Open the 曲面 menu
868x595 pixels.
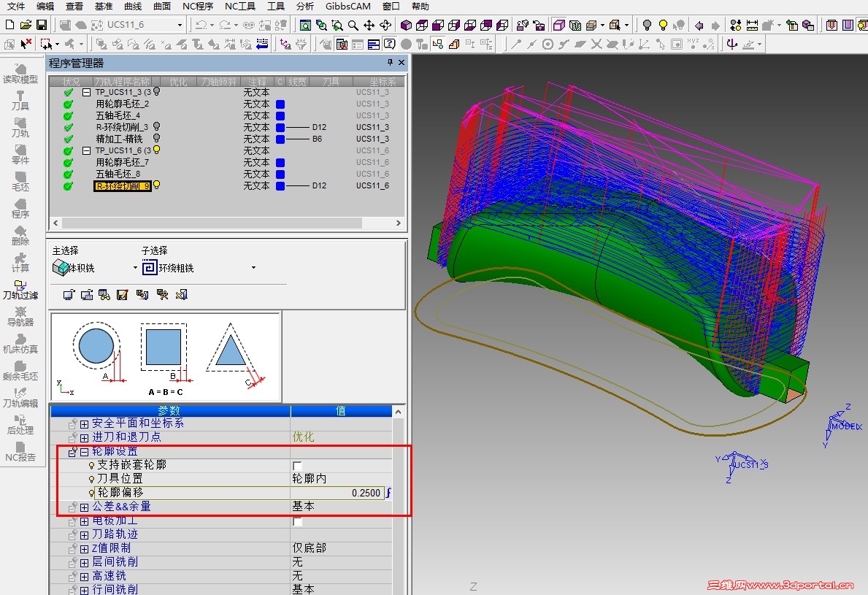pyautogui.click(x=162, y=7)
